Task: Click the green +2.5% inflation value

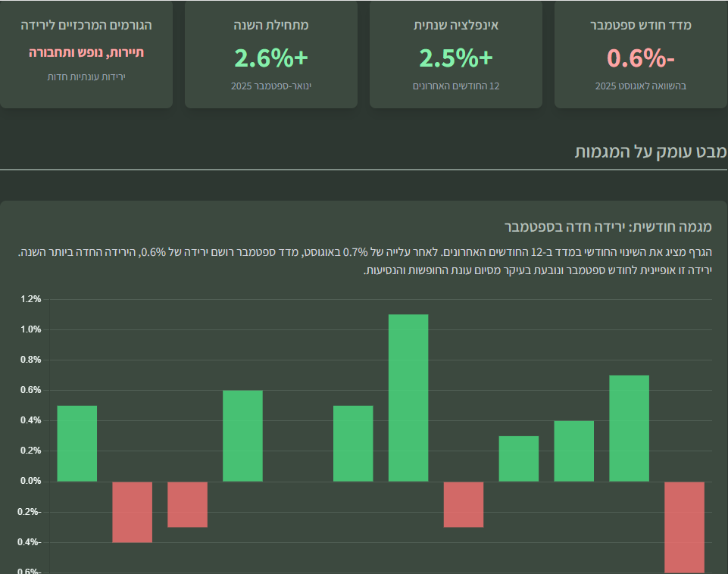Action: click(x=455, y=58)
